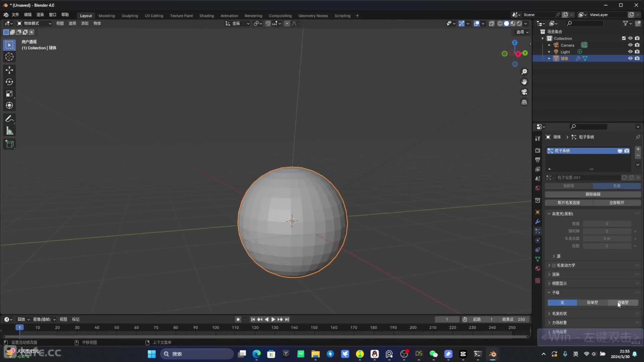Screen dimensions: 644x362
Task: Open the 添加 menu in viewport header
Action: (x=85, y=23)
